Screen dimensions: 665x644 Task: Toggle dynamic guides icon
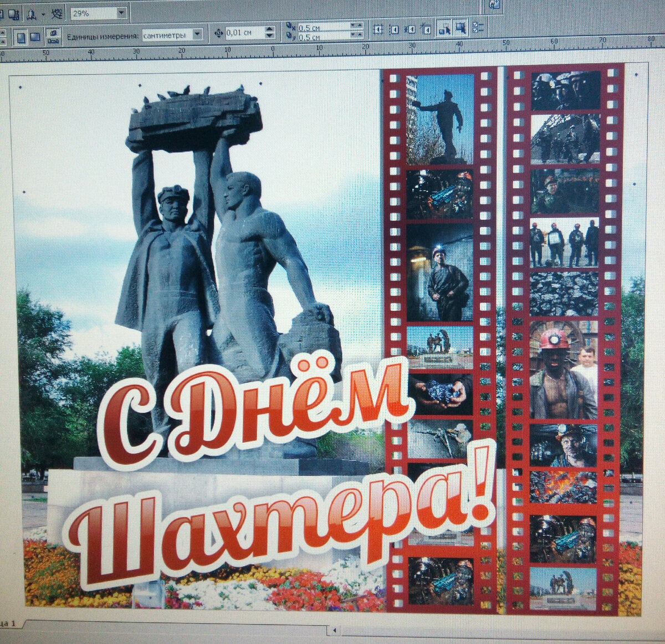tap(426, 29)
